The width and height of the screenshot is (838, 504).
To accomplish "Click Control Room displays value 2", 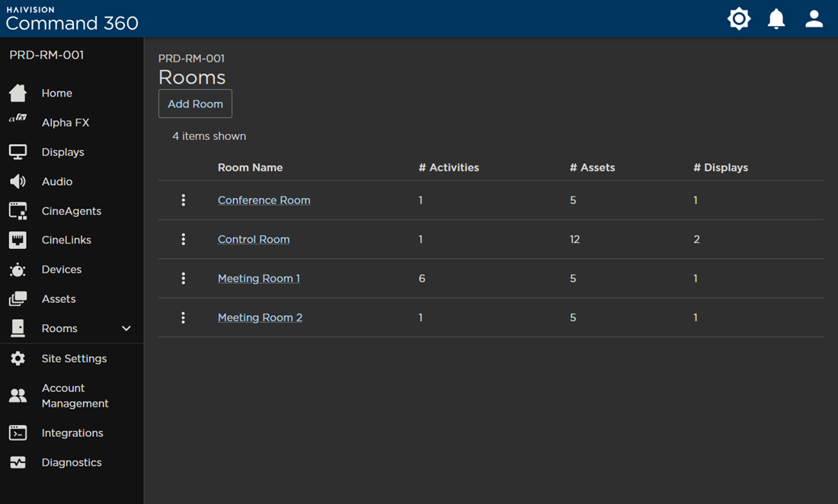I will point(696,239).
